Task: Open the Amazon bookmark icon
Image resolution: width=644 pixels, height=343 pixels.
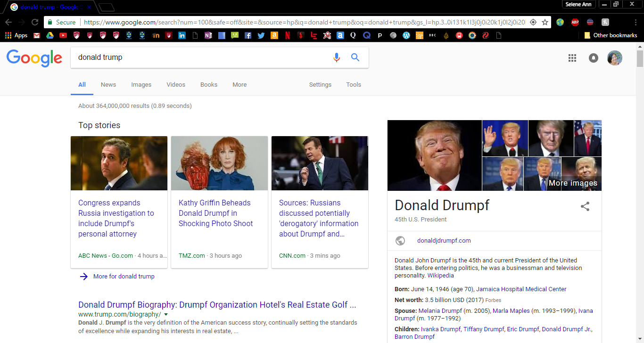Action: [274, 35]
